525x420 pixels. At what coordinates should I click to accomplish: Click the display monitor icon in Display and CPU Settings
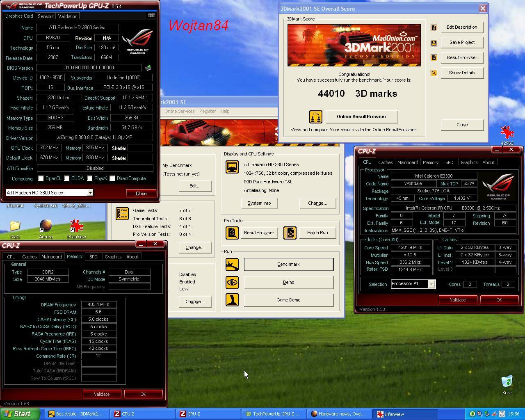[232, 167]
